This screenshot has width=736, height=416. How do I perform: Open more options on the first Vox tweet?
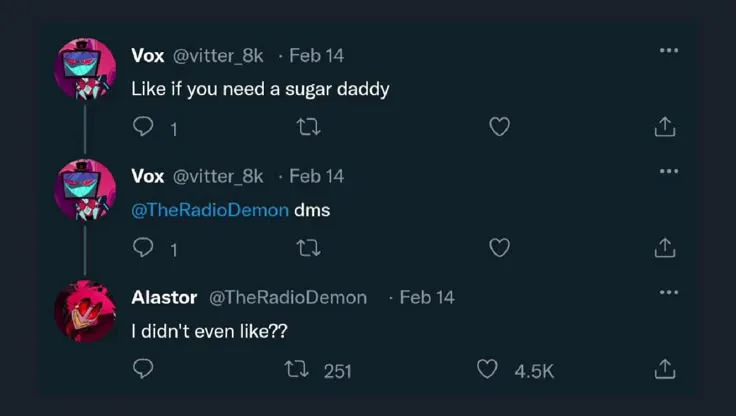pos(669,50)
